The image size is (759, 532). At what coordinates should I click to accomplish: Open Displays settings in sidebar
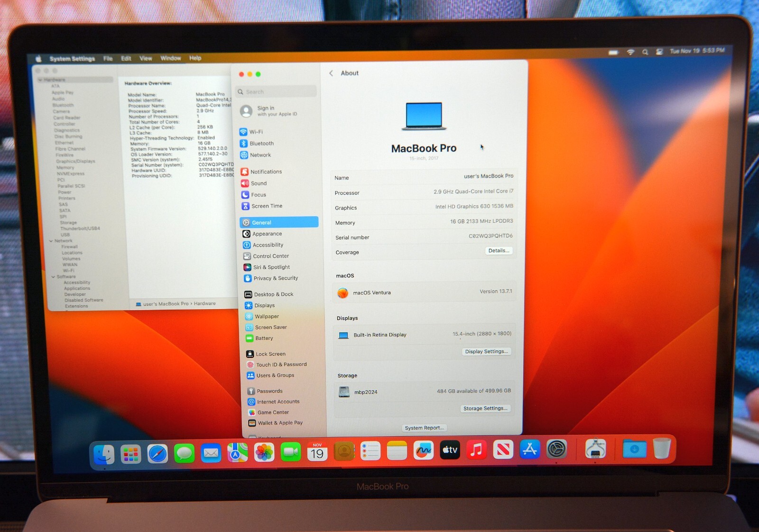(x=260, y=305)
